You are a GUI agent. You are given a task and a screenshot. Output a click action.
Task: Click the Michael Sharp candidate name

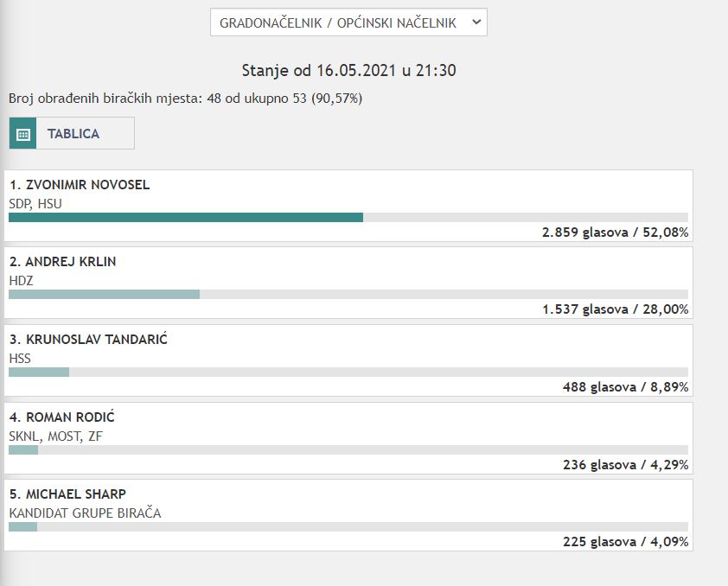coord(67,494)
